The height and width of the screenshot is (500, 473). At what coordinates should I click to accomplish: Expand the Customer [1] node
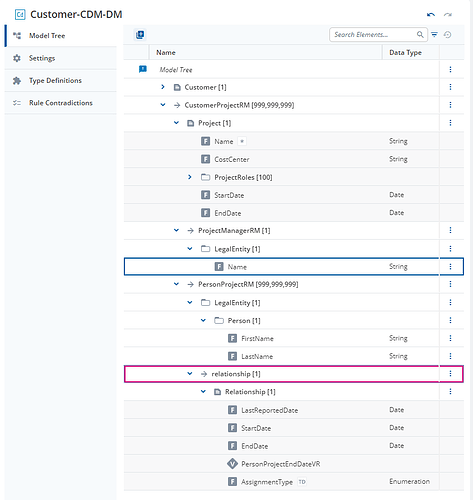[163, 87]
